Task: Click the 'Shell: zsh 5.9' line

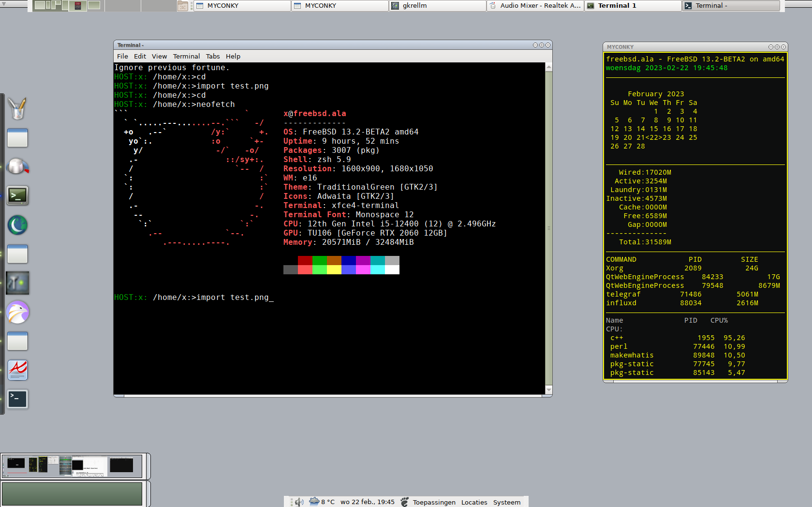Action: coord(317,159)
